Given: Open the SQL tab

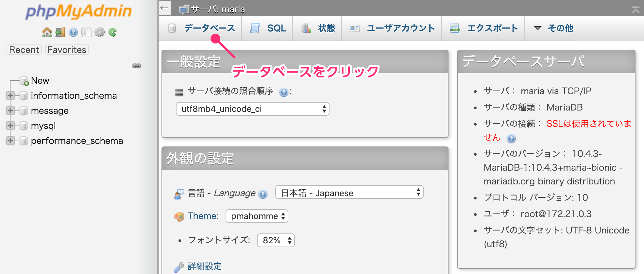Looking at the screenshot, I should [x=267, y=28].
